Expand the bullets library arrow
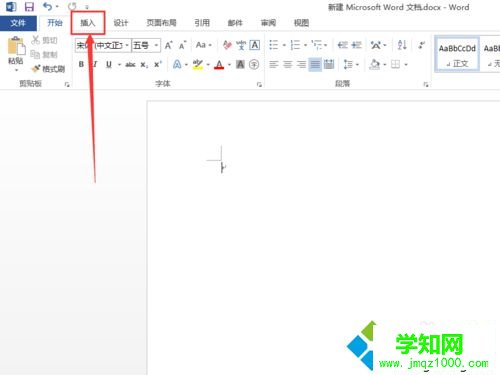 click(x=284, y=45)
